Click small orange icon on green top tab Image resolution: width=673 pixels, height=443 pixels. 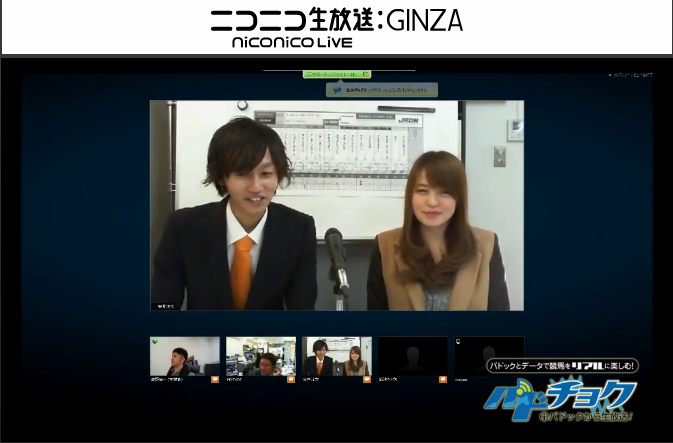click(x=366, y=74)
